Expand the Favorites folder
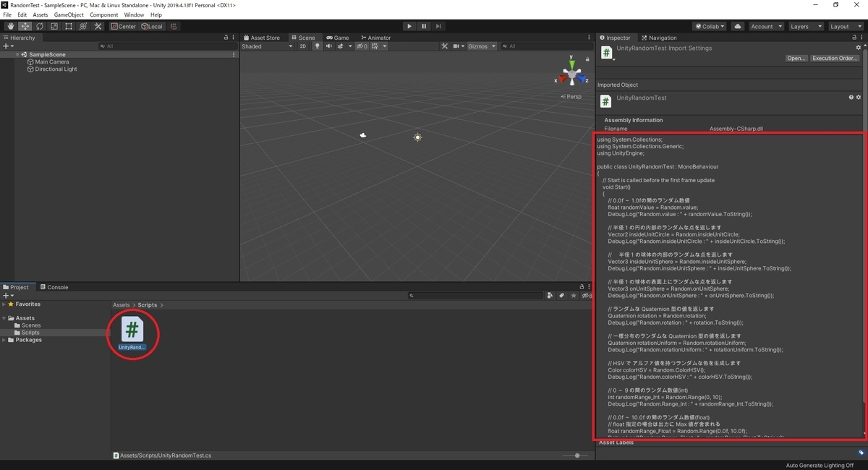 click(4, 304)
